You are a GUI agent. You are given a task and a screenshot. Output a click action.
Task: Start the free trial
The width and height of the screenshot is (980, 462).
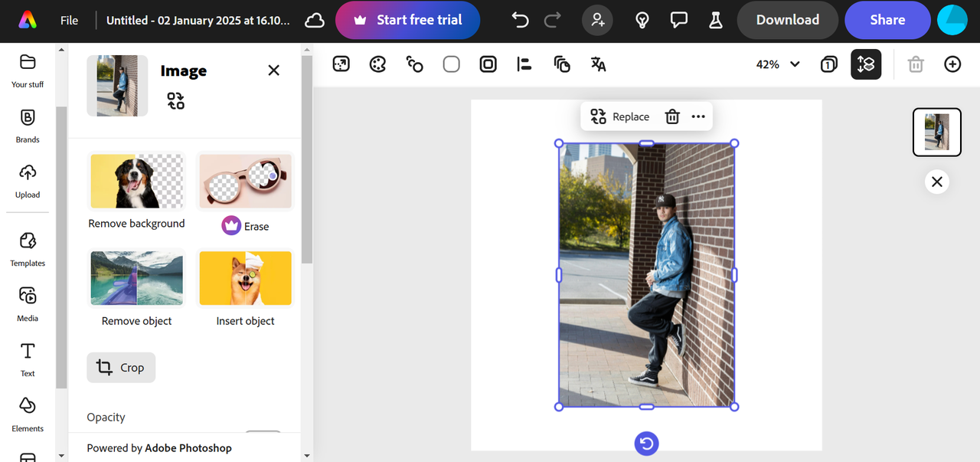point(407,21)
